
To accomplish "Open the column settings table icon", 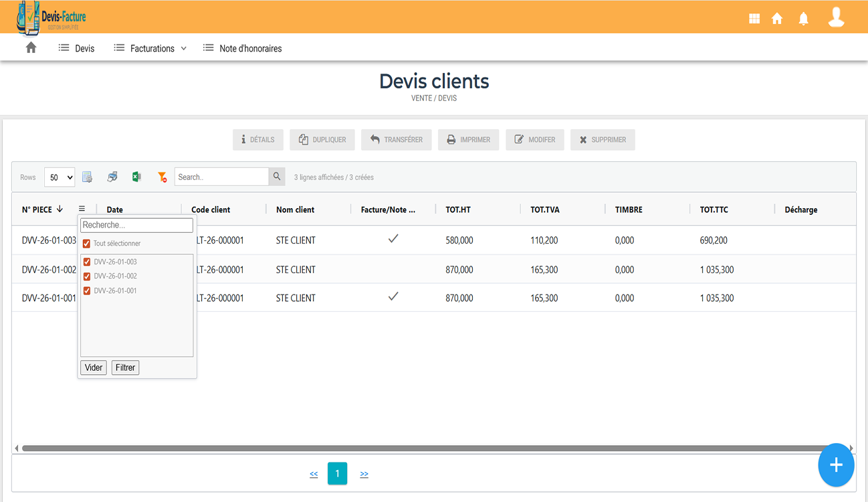I will (x=87, y=176).
